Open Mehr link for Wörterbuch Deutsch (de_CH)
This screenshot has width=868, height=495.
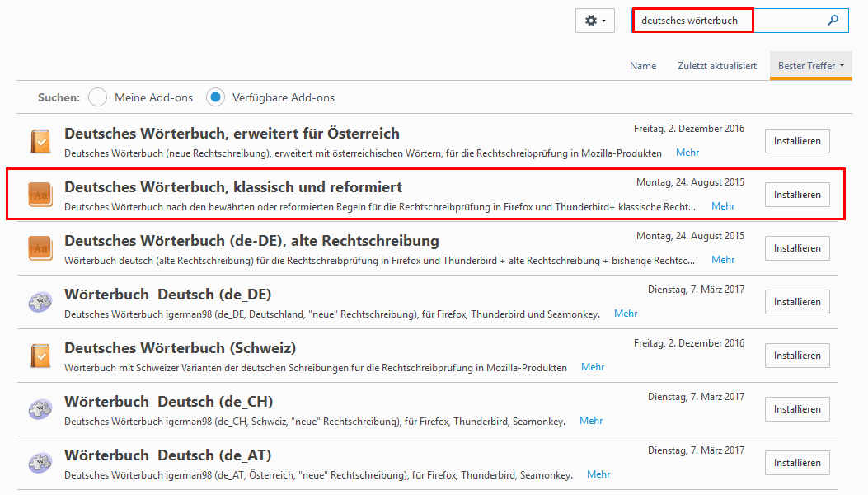(x=591, y=421)
